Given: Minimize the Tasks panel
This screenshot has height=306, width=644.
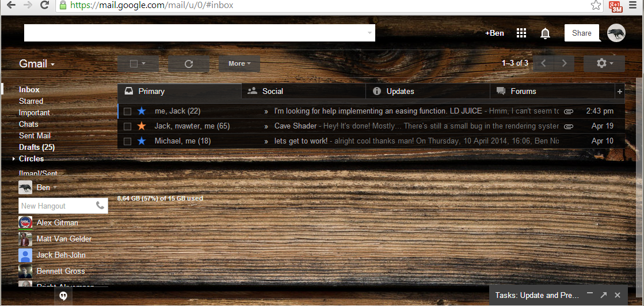Looking at the screenshot, I should pos(590,293).
